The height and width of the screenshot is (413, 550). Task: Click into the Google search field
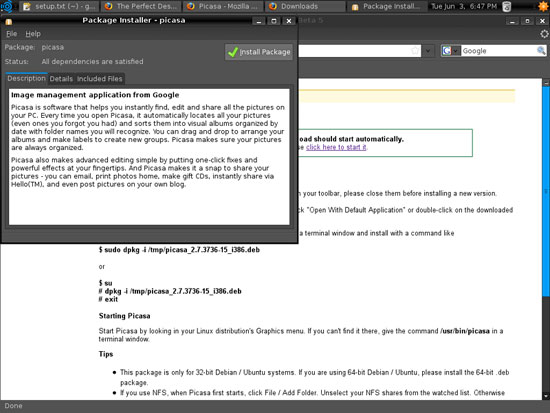[498, 51]
